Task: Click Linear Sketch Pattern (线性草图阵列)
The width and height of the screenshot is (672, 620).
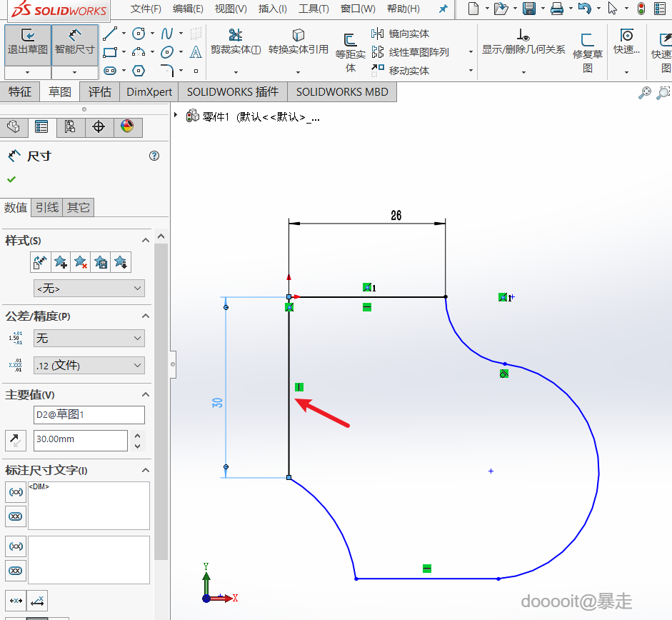Action: coord(410,52)
